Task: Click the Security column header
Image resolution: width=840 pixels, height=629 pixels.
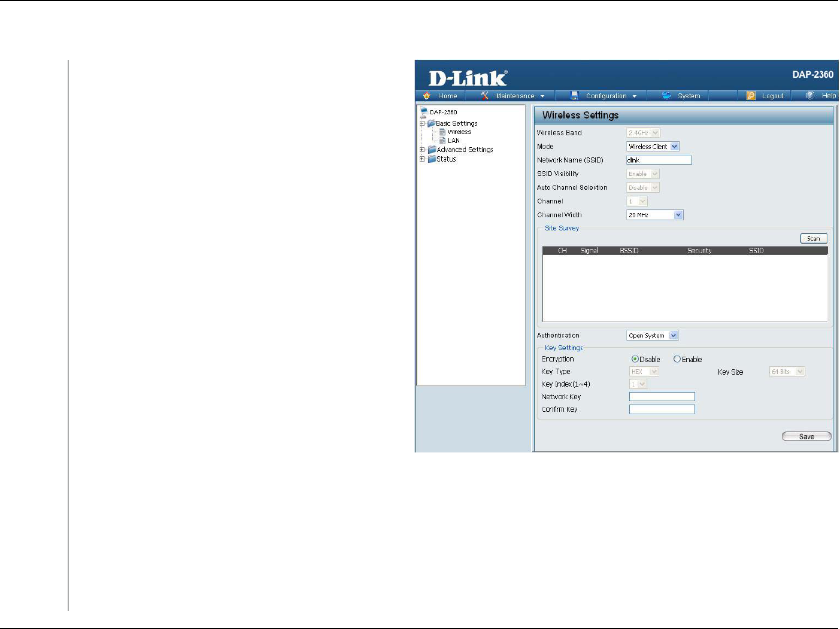Action: coord(699,251)
